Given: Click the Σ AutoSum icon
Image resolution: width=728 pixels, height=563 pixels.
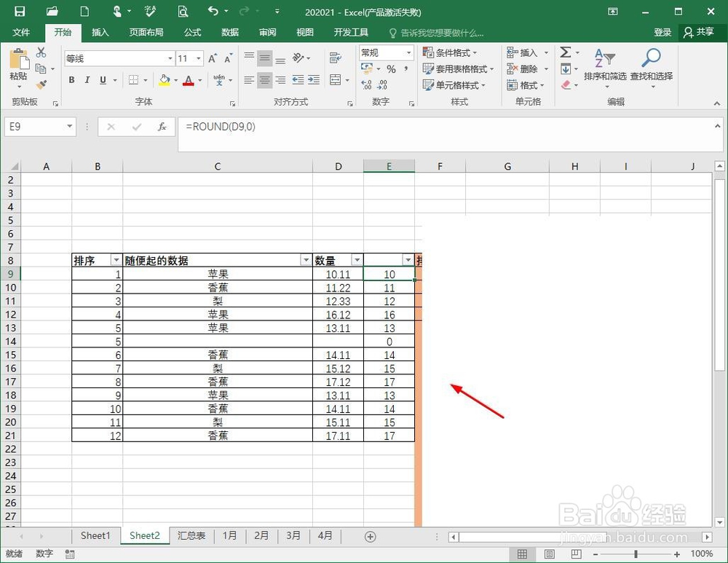Looking at the screenshot, I should click(567, 52).
